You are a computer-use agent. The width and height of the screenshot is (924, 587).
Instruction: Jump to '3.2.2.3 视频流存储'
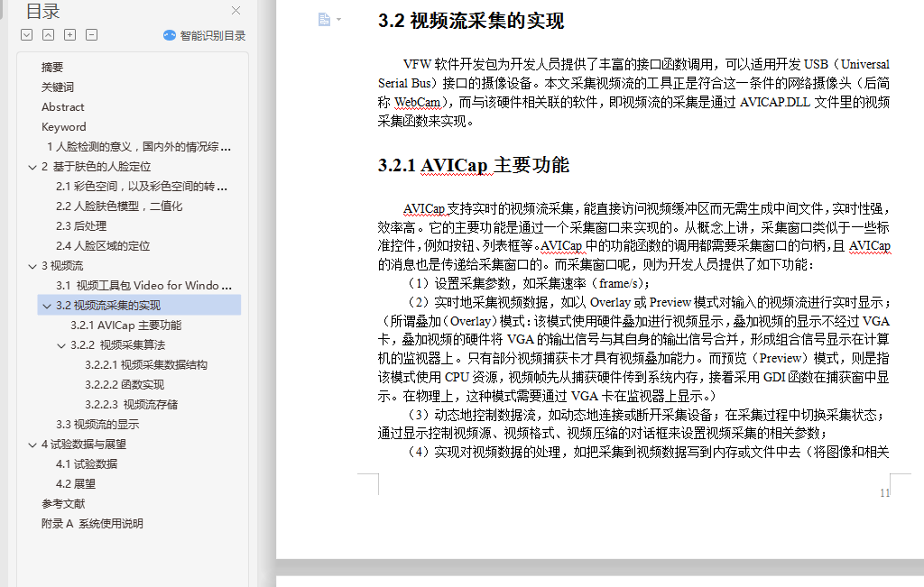[x=132, y=405]
